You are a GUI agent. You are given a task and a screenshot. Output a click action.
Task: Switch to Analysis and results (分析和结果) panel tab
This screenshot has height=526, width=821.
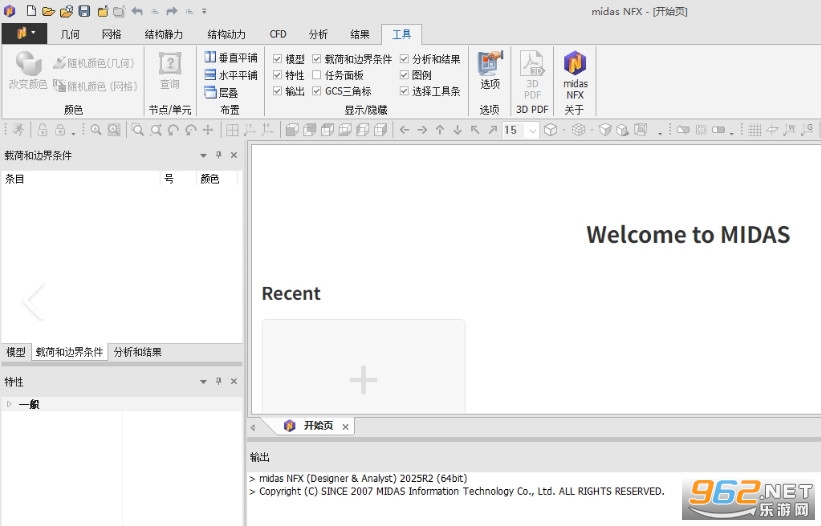pos(138,352)
